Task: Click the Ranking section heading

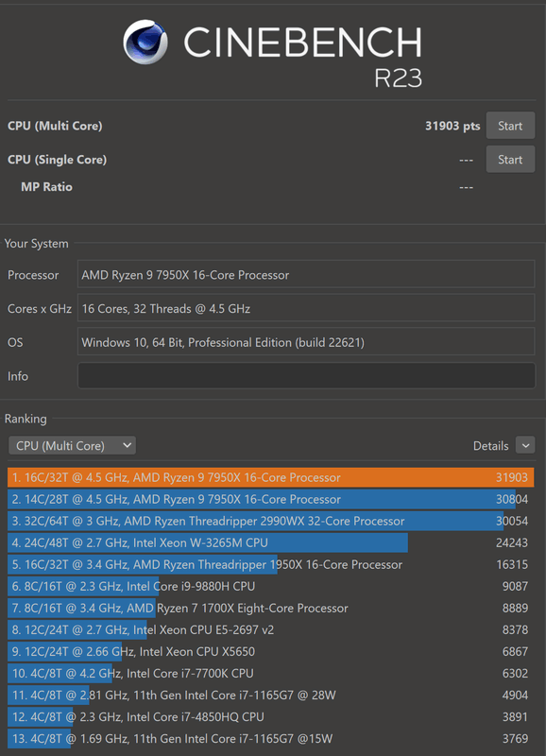Action: (26, 419)
